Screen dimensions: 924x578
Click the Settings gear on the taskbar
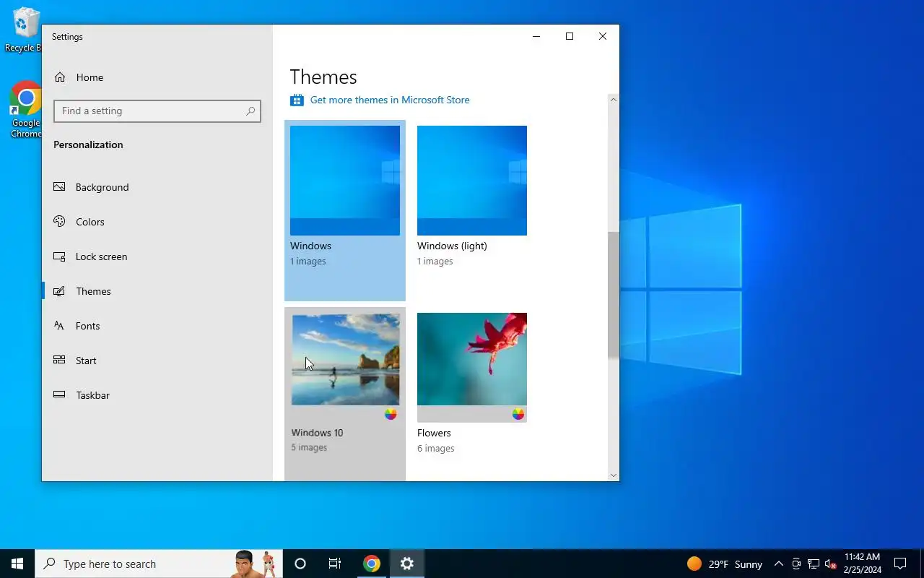[x=407, y=564]
